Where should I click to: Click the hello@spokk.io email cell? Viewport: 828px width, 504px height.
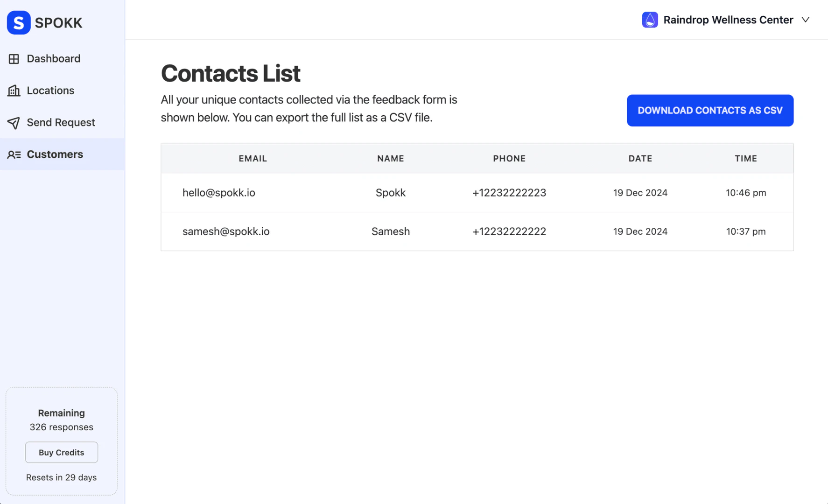click(x=219, y=193)
